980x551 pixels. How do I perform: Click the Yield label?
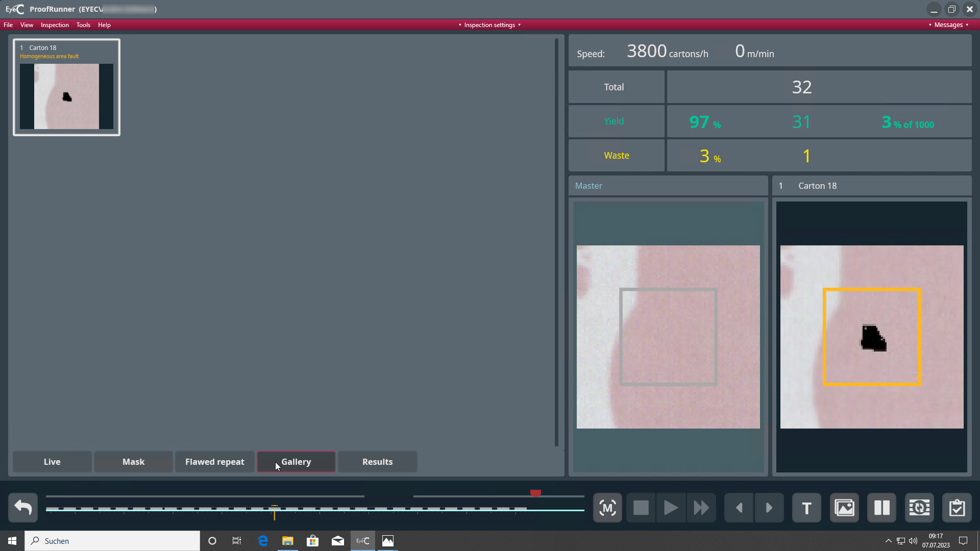pos(614,121)
